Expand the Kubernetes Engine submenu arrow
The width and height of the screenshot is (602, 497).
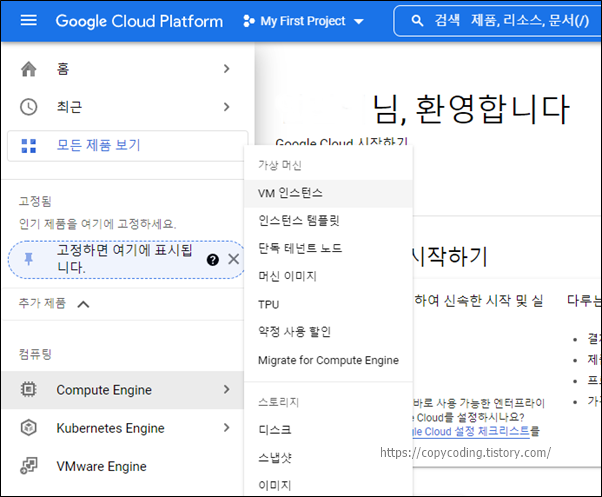[x=227, y=428]
